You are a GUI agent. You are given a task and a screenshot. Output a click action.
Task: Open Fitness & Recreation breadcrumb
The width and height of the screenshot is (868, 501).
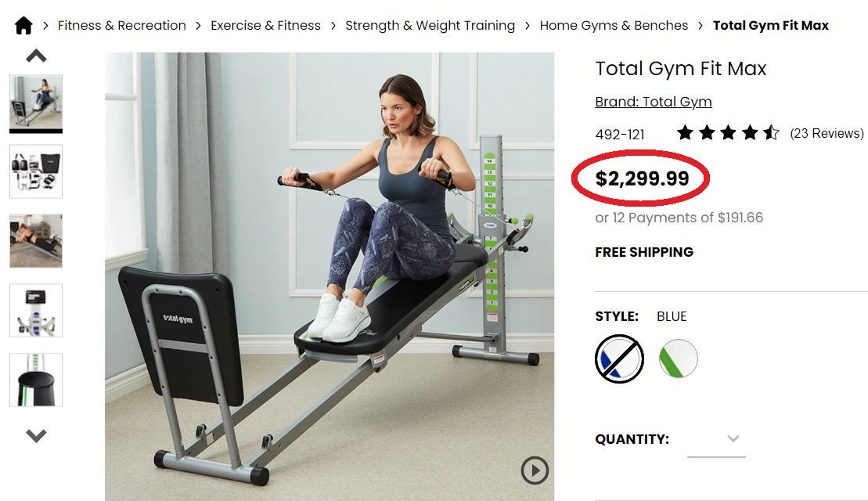point(122,26)
